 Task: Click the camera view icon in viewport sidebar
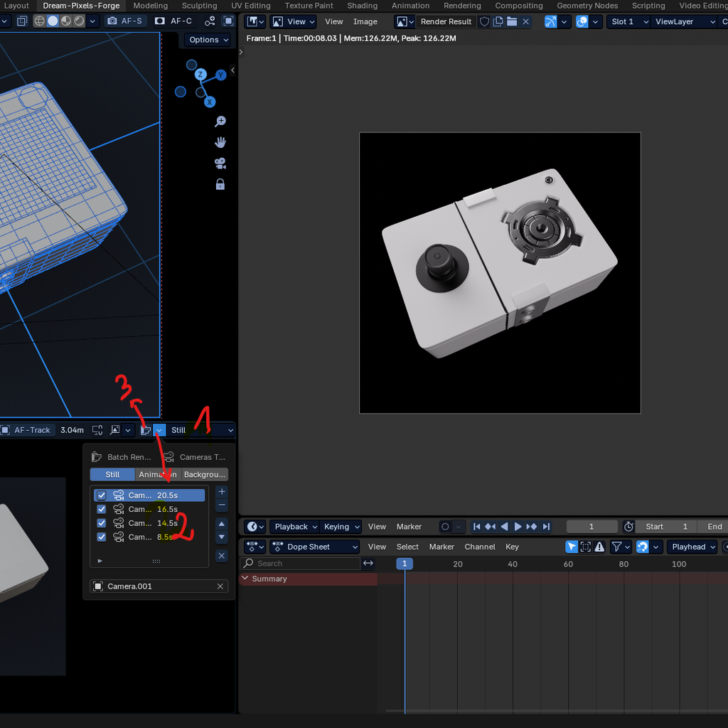point(220,163)
